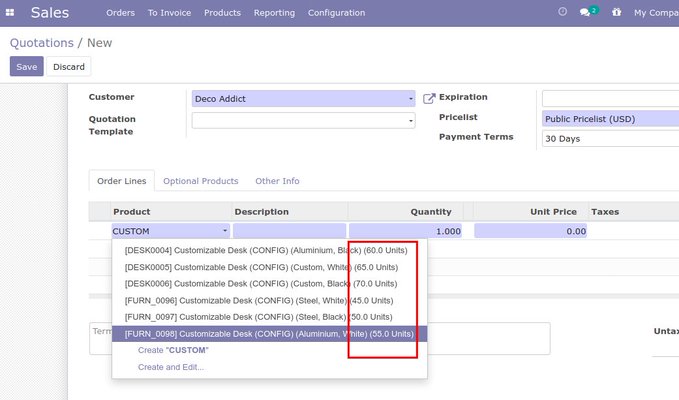Open the Reporting menu

pos(274,13)
